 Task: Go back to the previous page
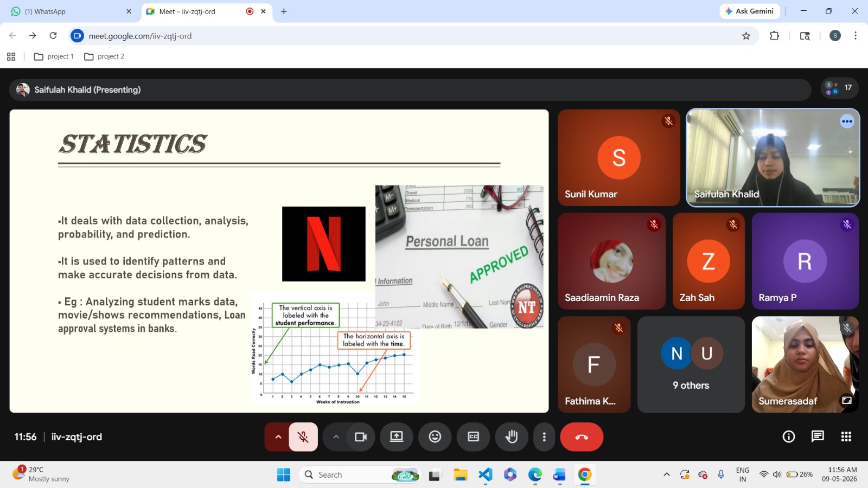[x=12, y=36]
